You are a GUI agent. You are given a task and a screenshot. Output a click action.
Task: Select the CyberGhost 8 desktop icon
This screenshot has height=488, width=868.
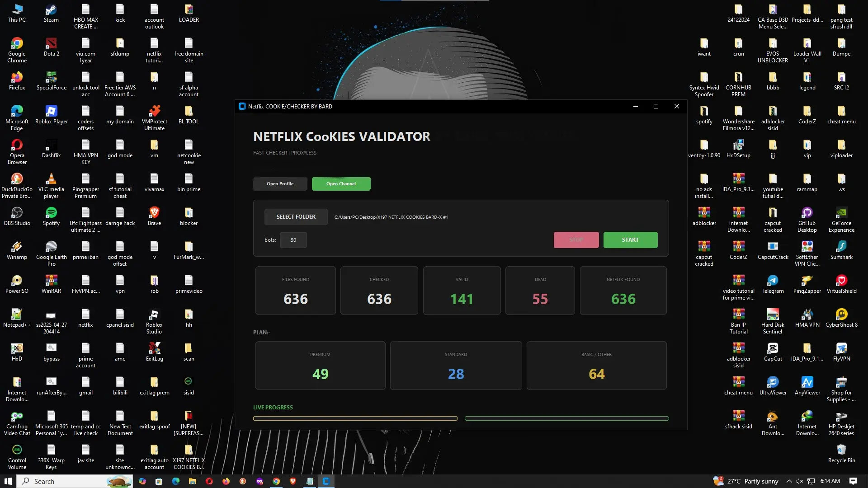[841, 319]
